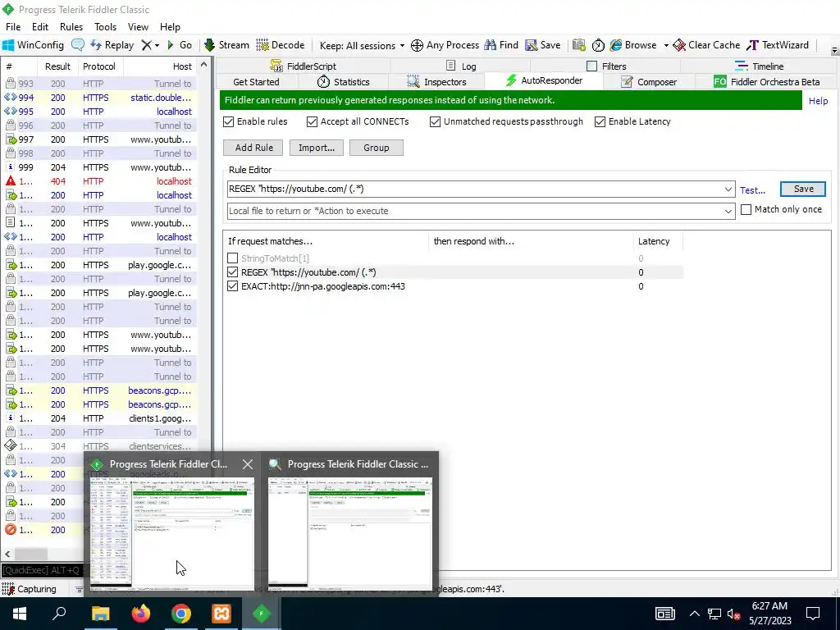Click Browse with Internet Explorer icon

coord(616,45)
